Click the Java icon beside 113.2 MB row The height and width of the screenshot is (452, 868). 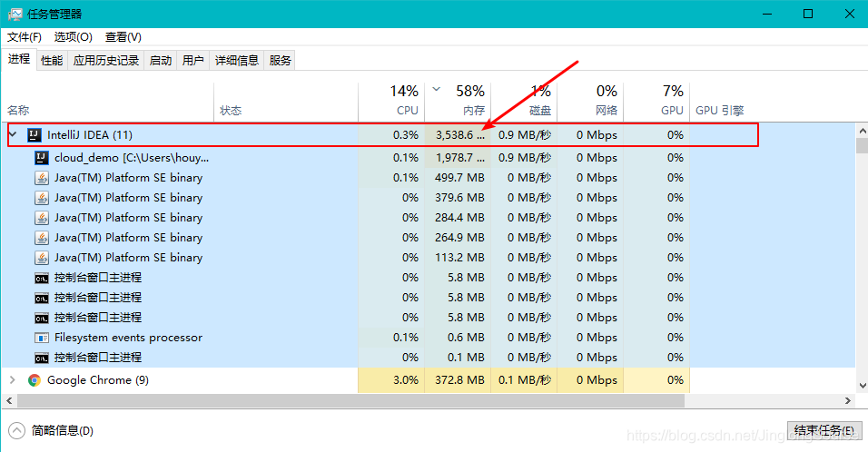point(42,257)
